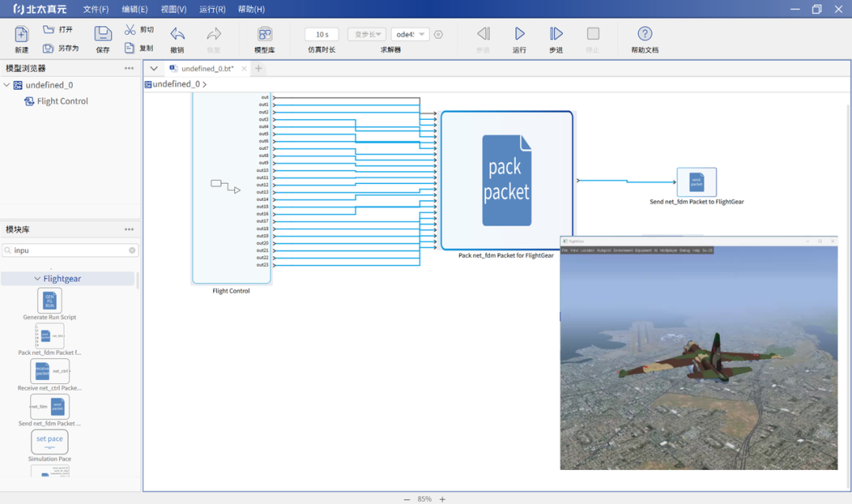Screen dimensions: 852x504
Task: Open the Run (运行) menu
Action: click(212, 9)
